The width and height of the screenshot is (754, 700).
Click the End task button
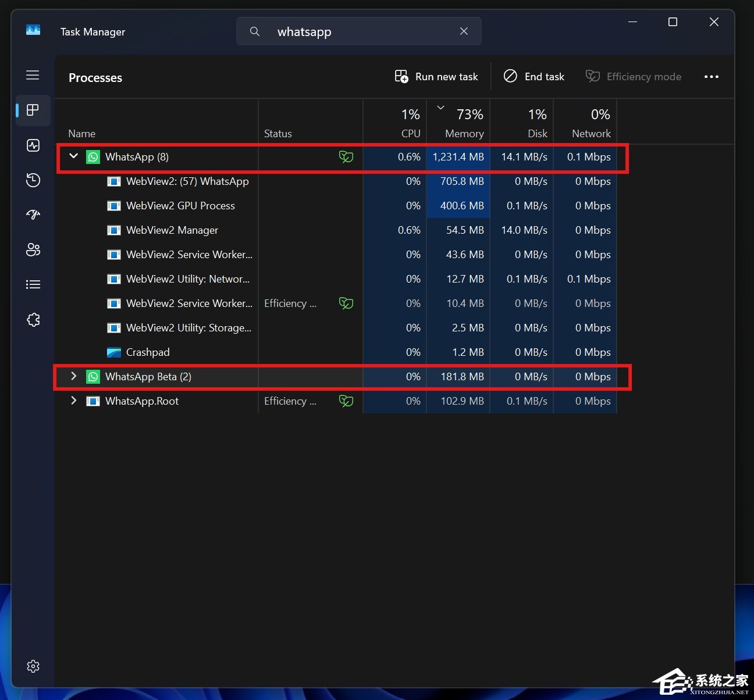(534, 77)
